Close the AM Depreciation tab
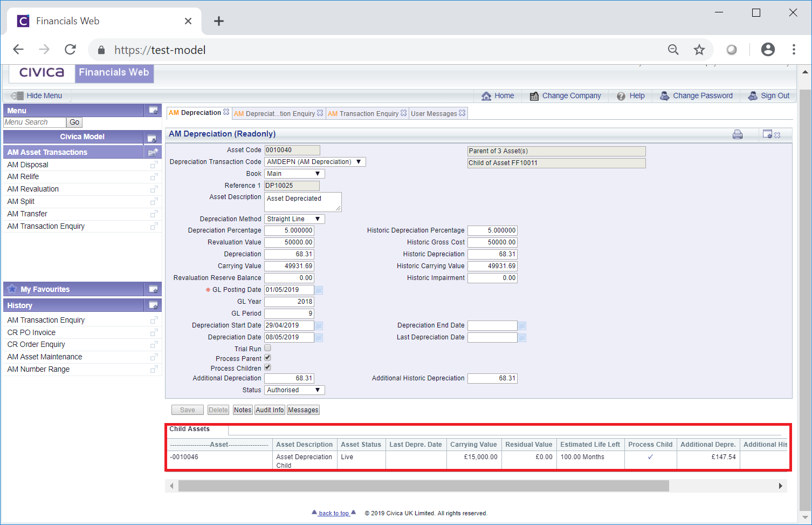Viewport: 812px width, 525px height. [226, 112]
